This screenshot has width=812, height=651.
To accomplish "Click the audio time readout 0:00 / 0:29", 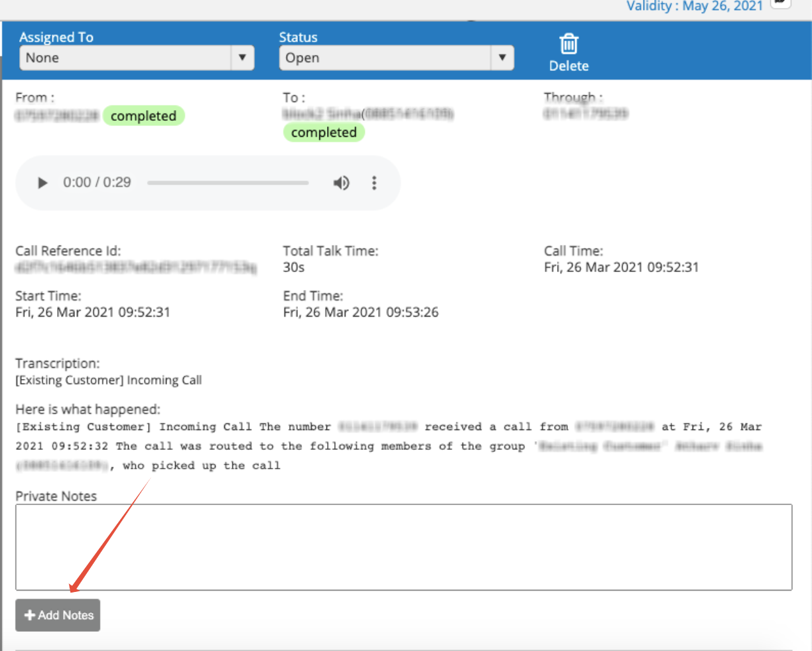I will (x=97, y=182).
